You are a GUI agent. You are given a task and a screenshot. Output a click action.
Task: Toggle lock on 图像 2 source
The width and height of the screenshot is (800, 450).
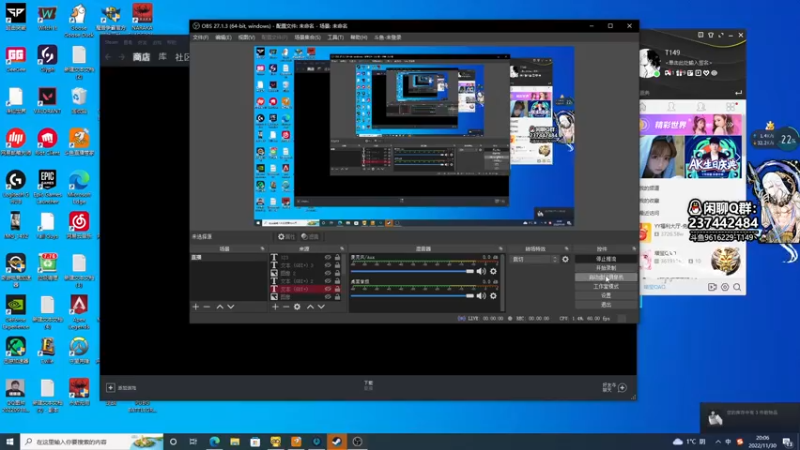point(337,273)
